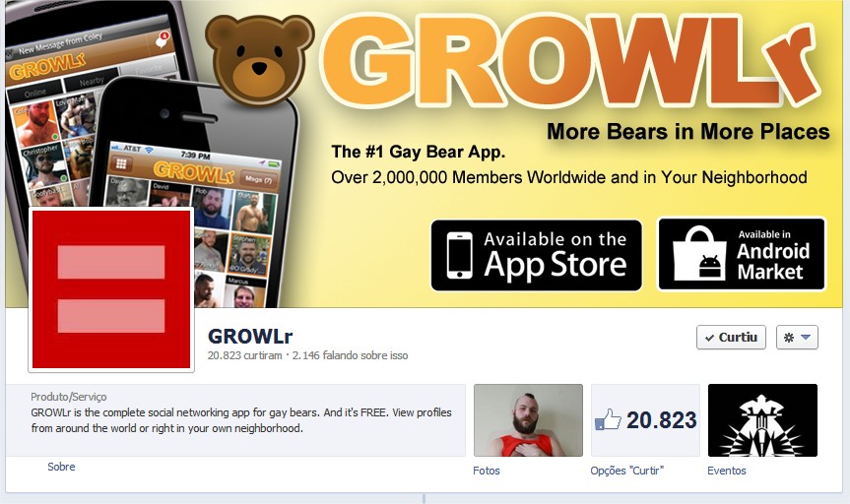Open the Fotos thumbnail of bearded man
The image size is (850, 504).
tap(528, 420)
